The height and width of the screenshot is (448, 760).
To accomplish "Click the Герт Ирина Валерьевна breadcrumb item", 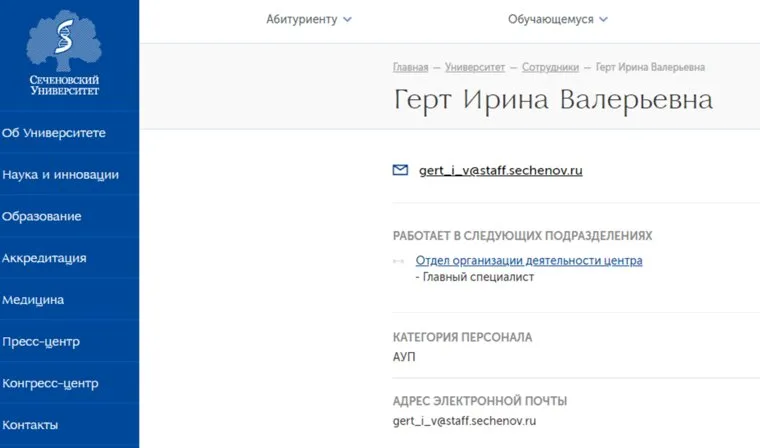I will tap(650, 67).
